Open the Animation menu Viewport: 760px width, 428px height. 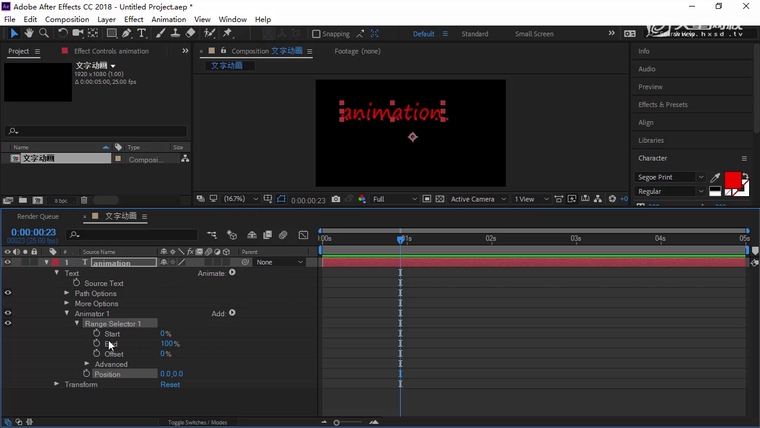click(x=168, y=19)
